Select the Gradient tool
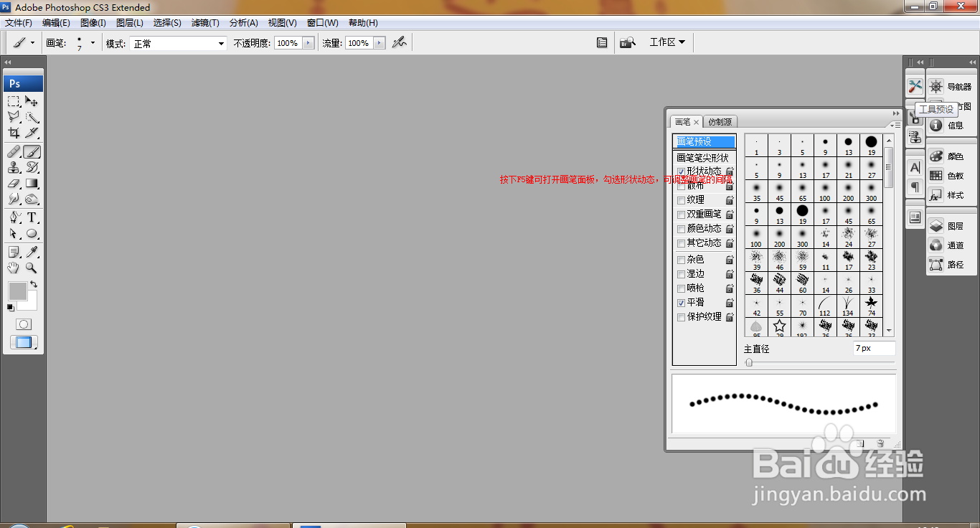Image resolution: width=980 pixels, height=528 pixels. pyautogui.click(x=32, y=184)
